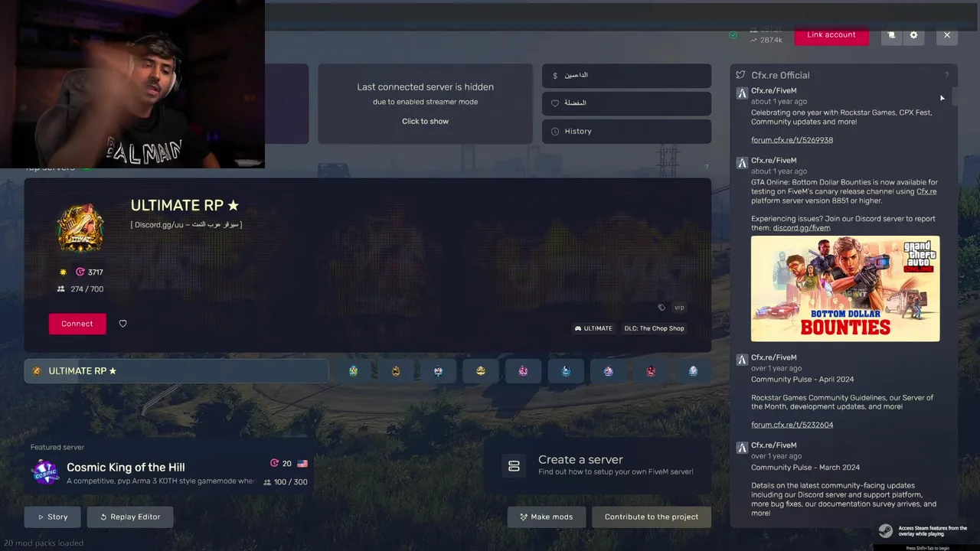Click the clock icon in the History button
The height and width of the screenshot is (551, 980).
[555, 132]
